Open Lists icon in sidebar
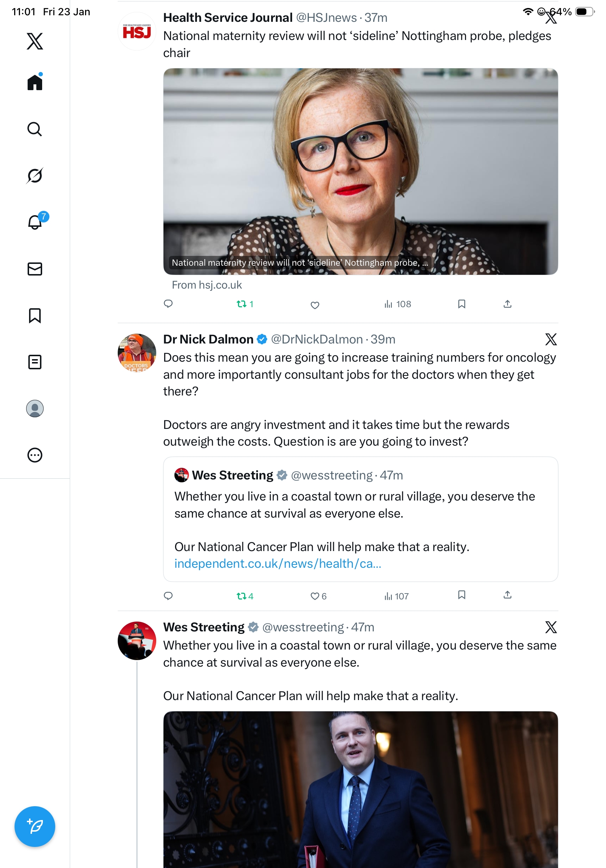The height and width of the screenshot is (868, 606). (x=35, y=362)
